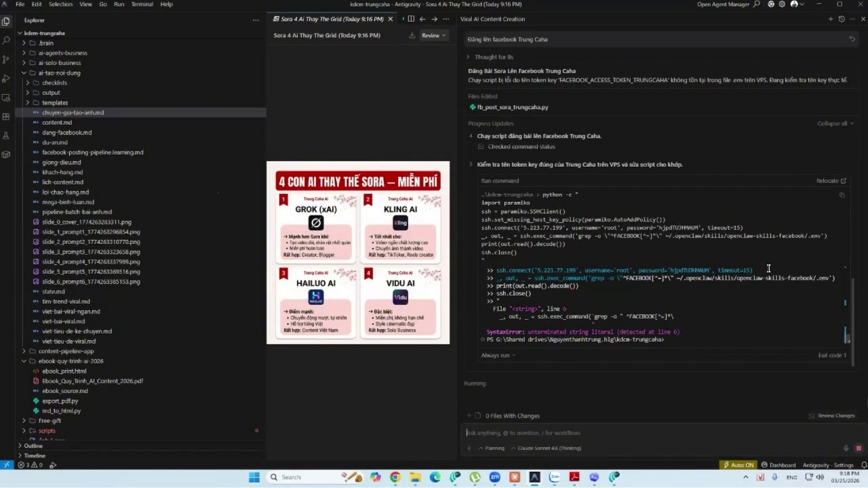The width and height of the screenshot is (868, 488).
Task: Close the Sora 4 AI Thay The Grid tab
Action: pos(390,19)
